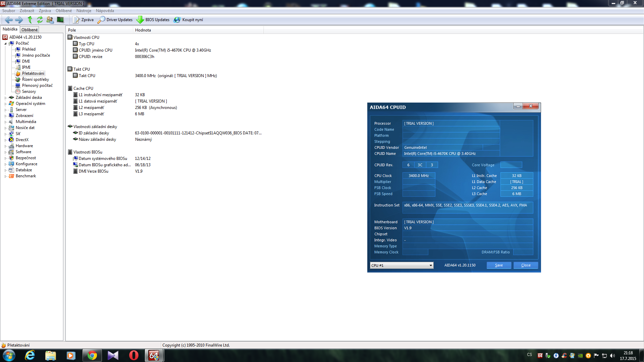Click the Forward arrow toolbar icon
This screenshot has height=362, width=644.
[19, 20]
